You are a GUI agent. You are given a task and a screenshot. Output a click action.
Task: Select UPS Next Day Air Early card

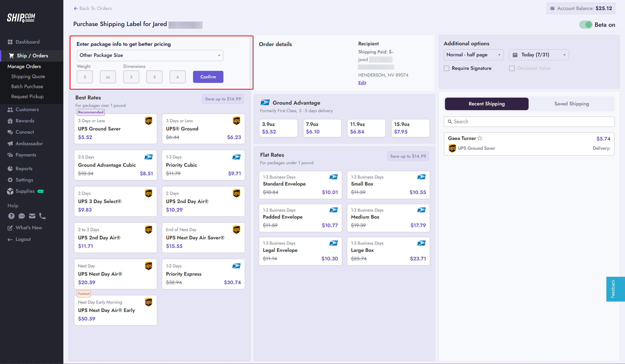point(115,310)
